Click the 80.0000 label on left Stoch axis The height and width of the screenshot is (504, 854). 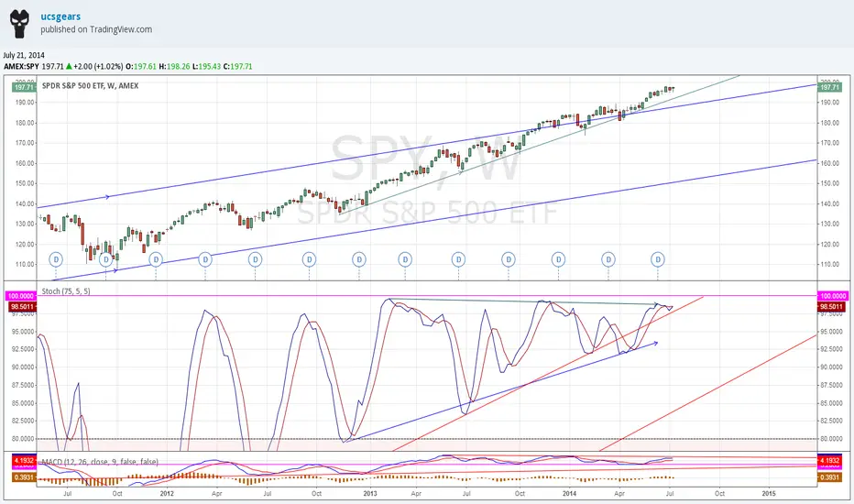24,439
